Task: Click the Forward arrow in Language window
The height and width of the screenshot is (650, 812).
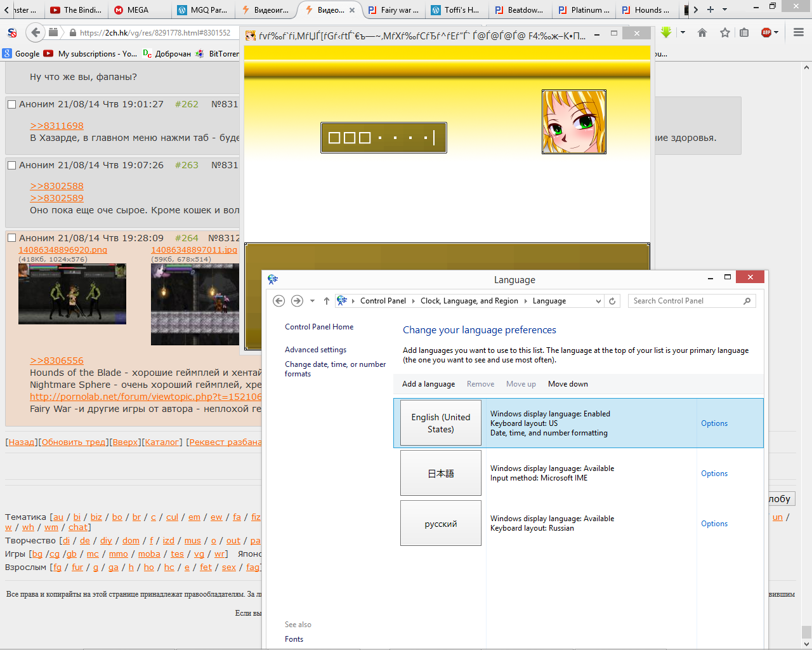Action: click(297, 301)
